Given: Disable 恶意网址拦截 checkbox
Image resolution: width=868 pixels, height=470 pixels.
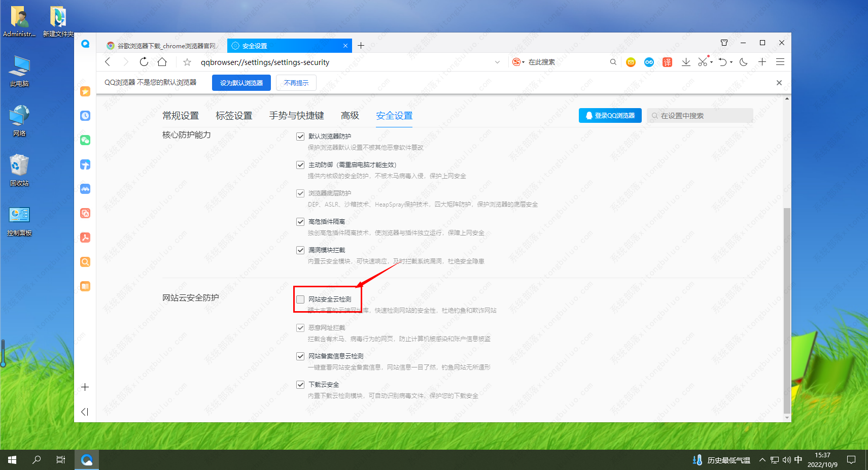Looking at the screenshot, I should click(300, 327).
